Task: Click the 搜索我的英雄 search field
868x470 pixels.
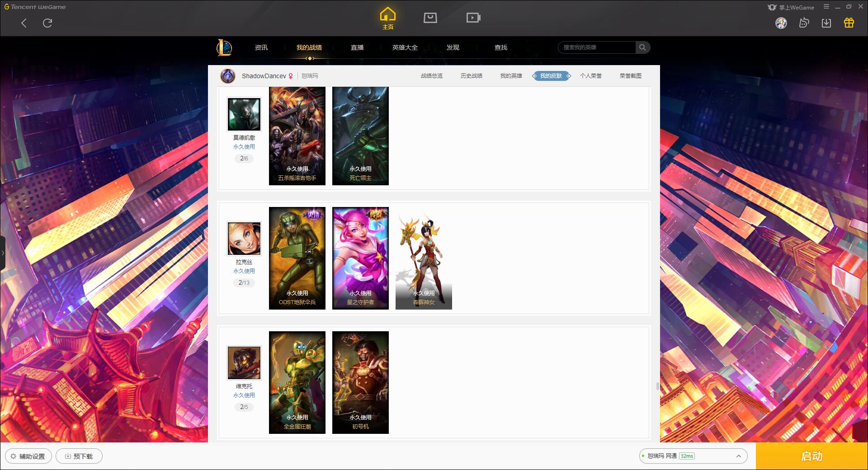Action: tap(597, 47)
